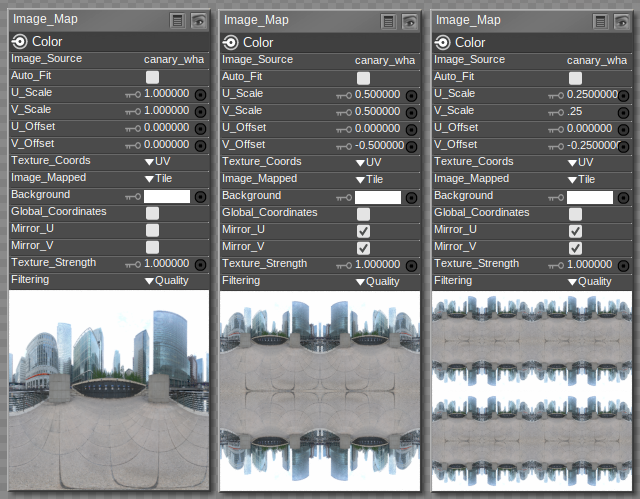The width and height of the screenshot is (640, 499).
Task: Enable Mirror_V checkbox in the left panel
Action: 152,247
